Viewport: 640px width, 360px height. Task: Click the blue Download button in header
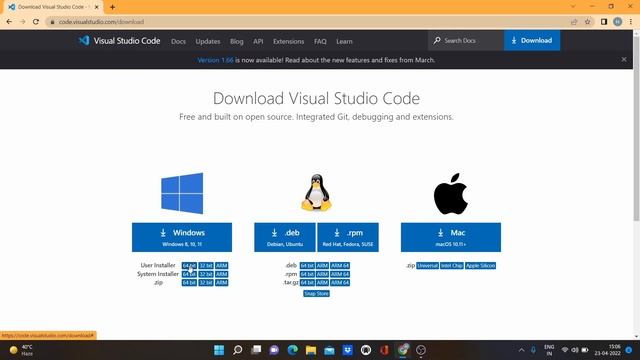click(532, 40)
